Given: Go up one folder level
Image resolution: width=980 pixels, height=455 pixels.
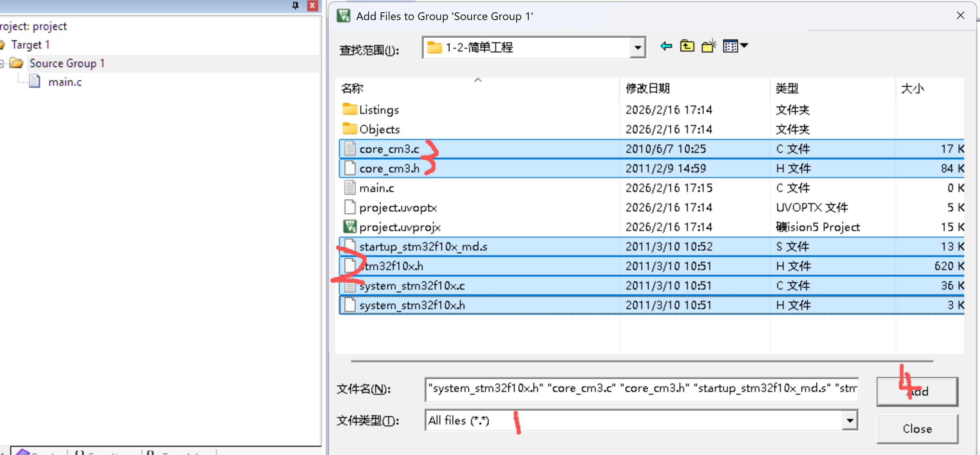Looking at the screenshot, I should [687, 47].
